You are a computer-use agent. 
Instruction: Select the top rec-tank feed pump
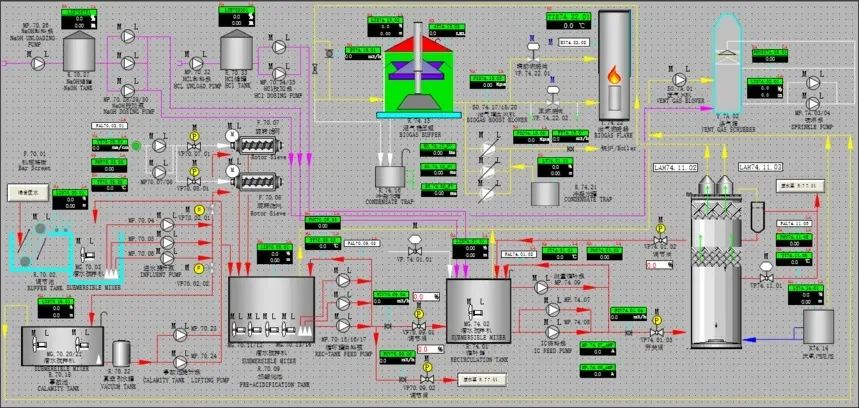point(343,280)
